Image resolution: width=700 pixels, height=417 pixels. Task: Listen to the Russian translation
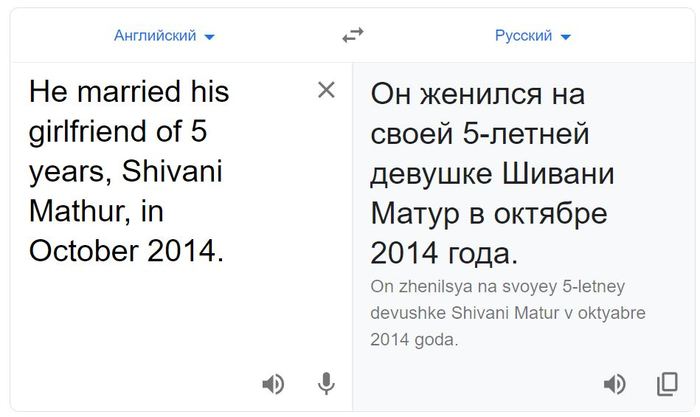click(x=614, y=384)
